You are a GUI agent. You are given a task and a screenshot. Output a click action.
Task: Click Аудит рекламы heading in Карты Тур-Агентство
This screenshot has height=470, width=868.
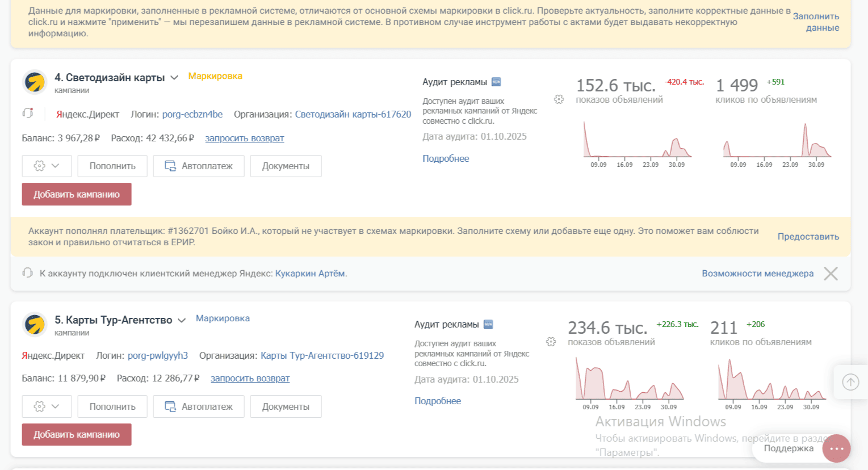pyautogui.click(x=447, y=324)
